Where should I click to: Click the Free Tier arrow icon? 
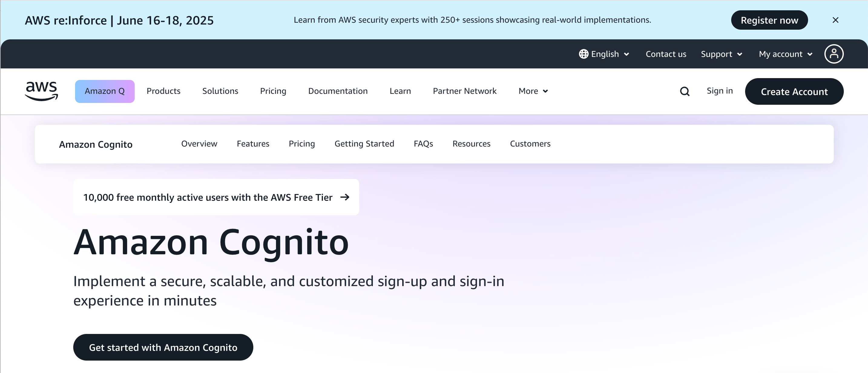[345, 197]
